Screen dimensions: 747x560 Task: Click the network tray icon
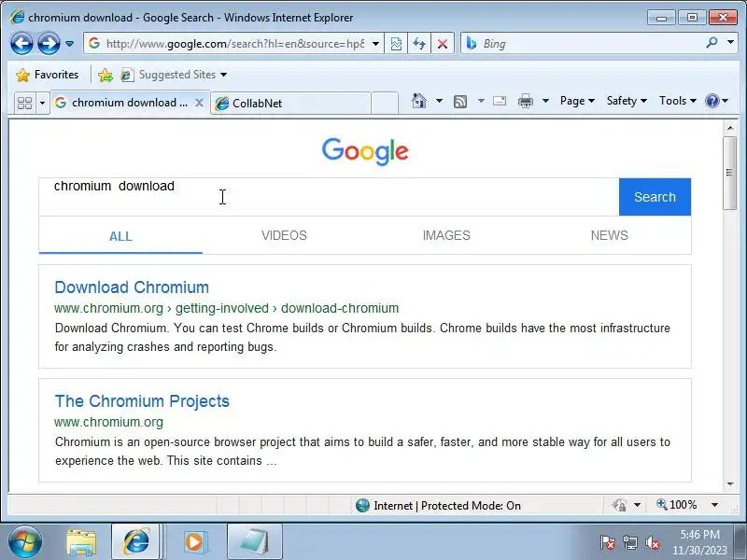629,542
